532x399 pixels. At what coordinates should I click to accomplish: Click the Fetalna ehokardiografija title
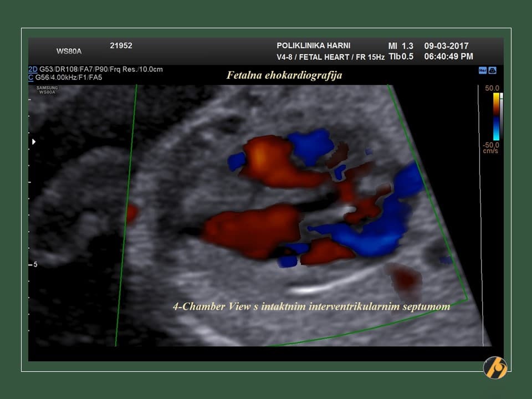point(284,75)
